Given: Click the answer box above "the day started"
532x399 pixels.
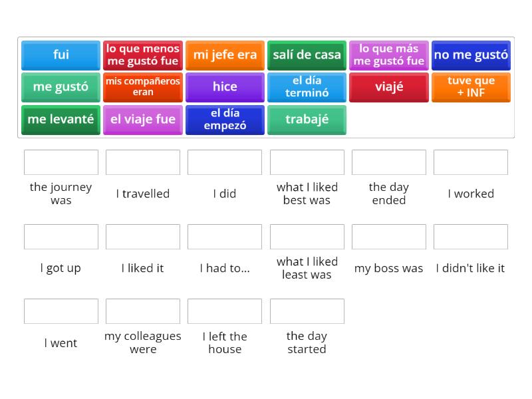Looking at the screenshot, I should tap(307, 311).
